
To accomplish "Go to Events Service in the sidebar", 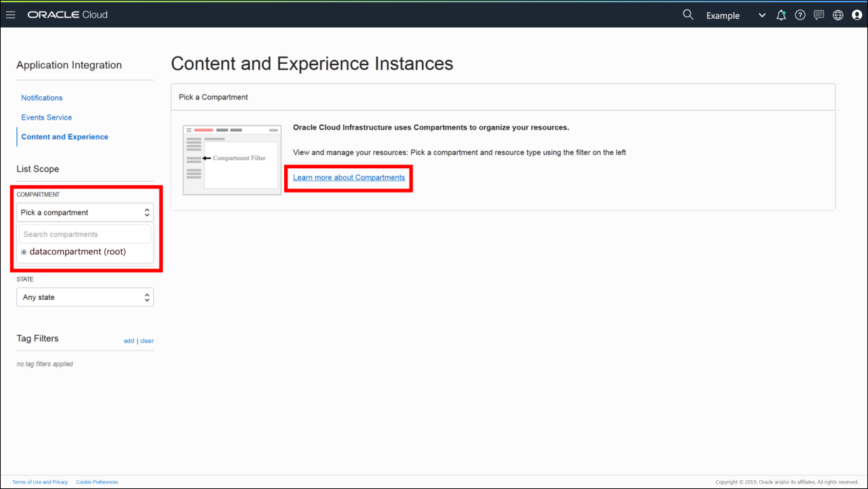I will (46, 117).
